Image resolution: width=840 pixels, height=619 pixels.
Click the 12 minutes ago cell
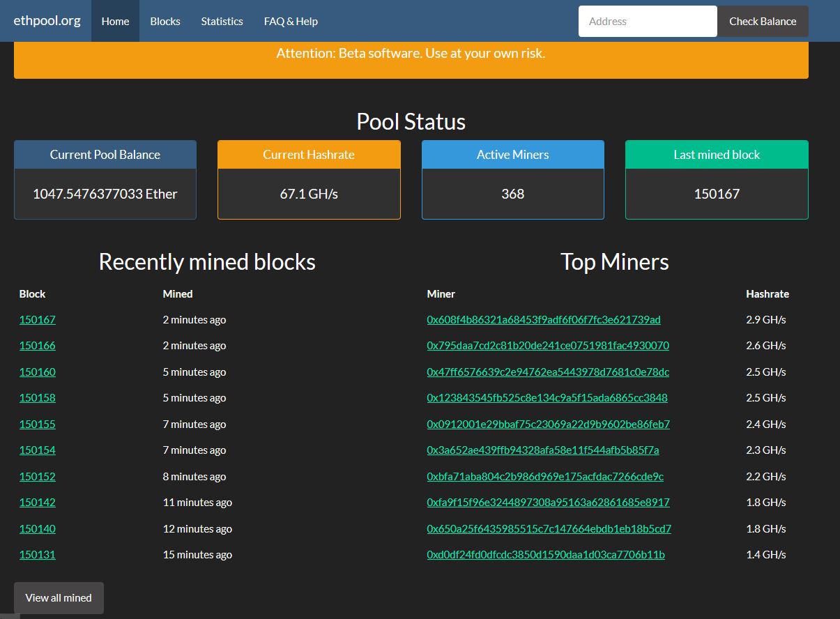(197, 529)
